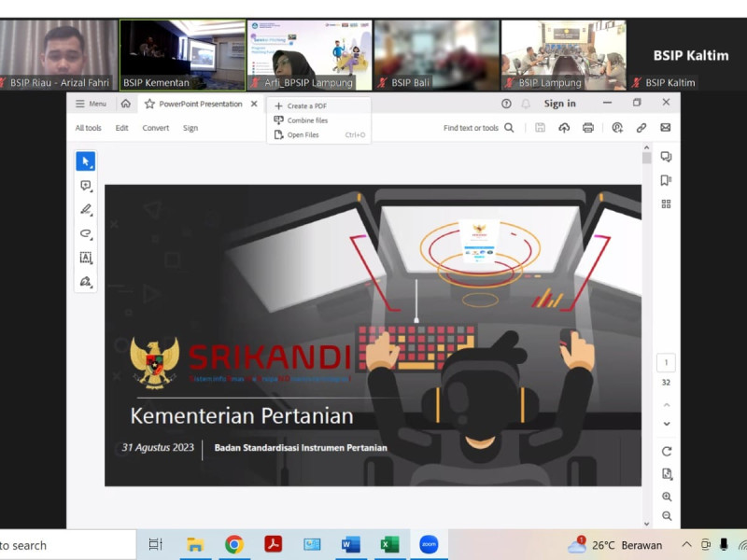Pick the highlighter pen tool
Viewport: 747px width, 560px height.
[86, 210]
